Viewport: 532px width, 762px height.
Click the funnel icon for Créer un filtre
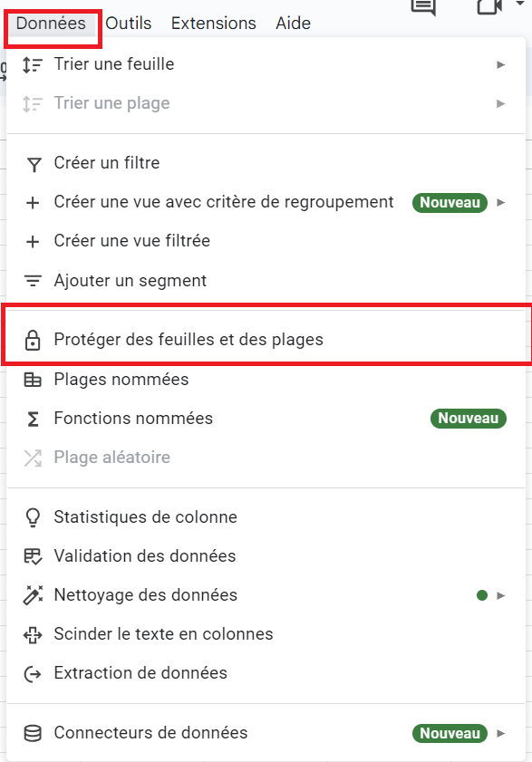click(33, 164)
